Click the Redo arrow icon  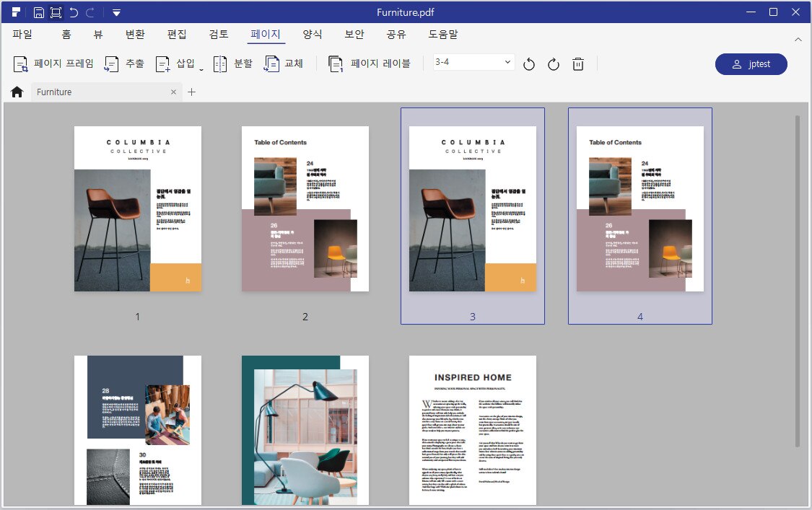coord(90,12)
